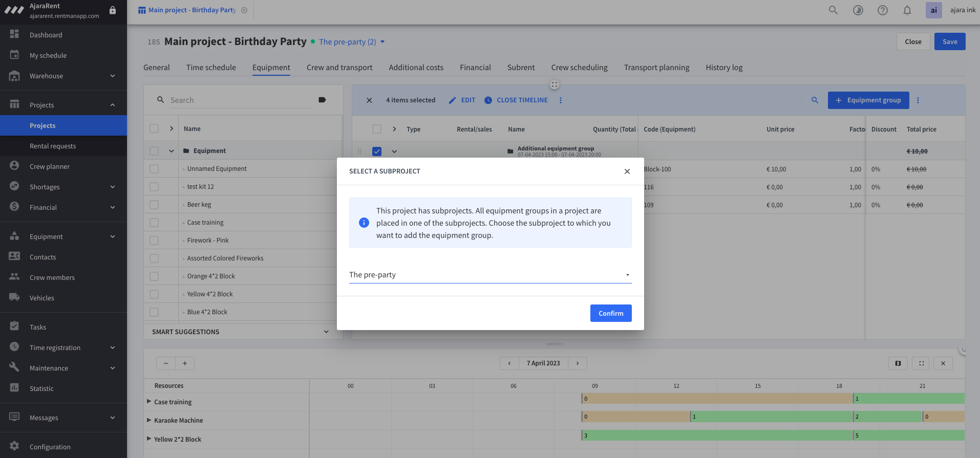
Task: Close the Select a Subproject dialog
Action: point(627,171)
